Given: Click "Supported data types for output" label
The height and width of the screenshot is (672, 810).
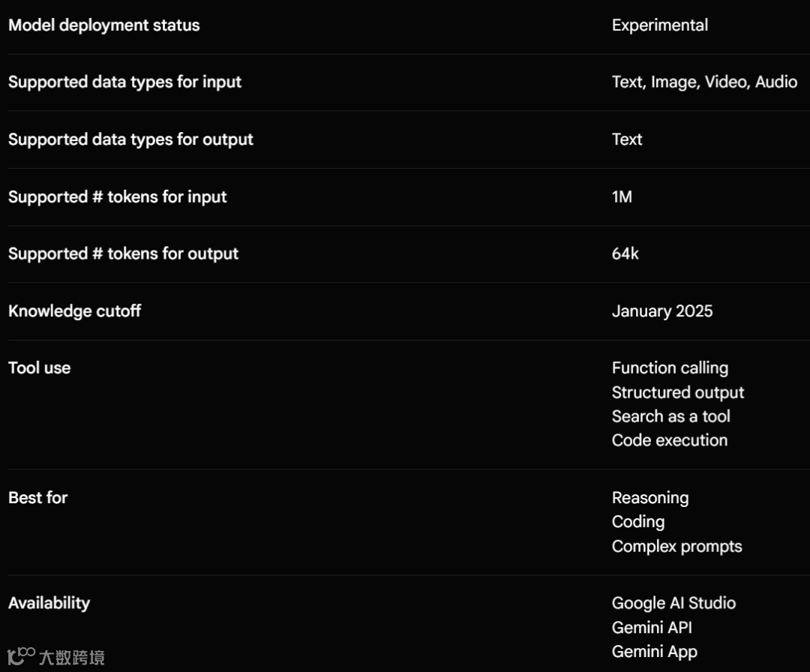Looking at the screenshot, I should pyautogui.click(x=130, y=139).
